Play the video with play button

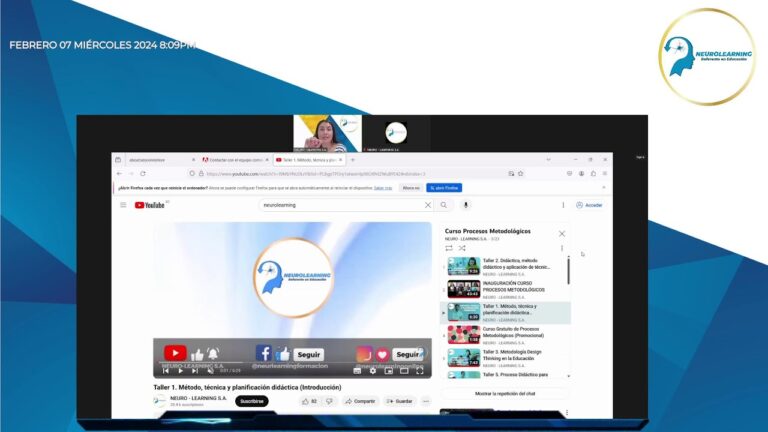[x=180, y=371]
